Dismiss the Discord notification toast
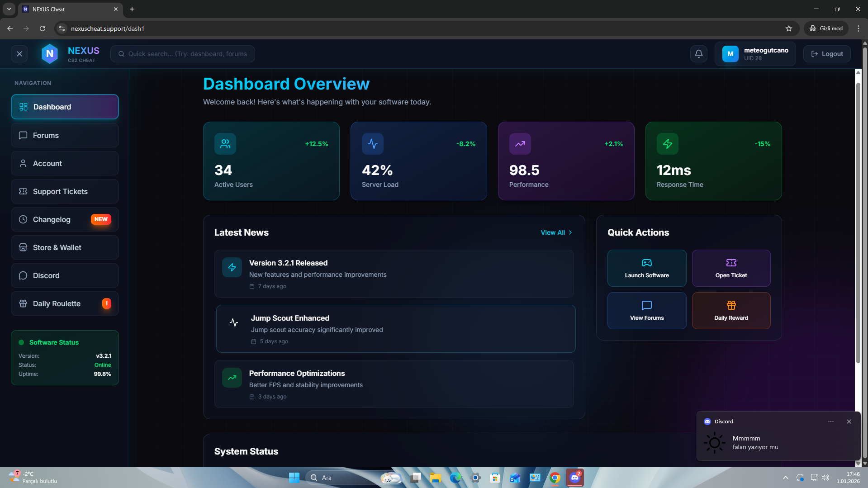The image size is (868, 488). [x=849, y=422]
